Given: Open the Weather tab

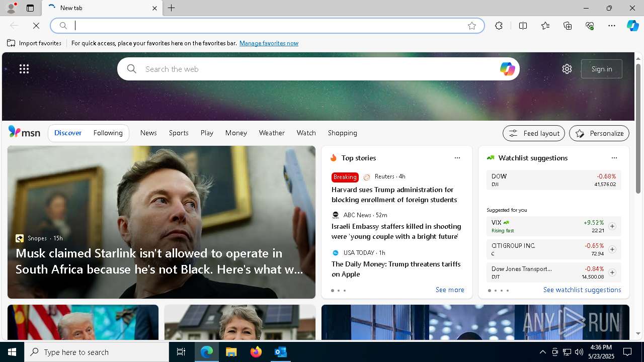Looking at the screenshot, I should click(272, 133).
